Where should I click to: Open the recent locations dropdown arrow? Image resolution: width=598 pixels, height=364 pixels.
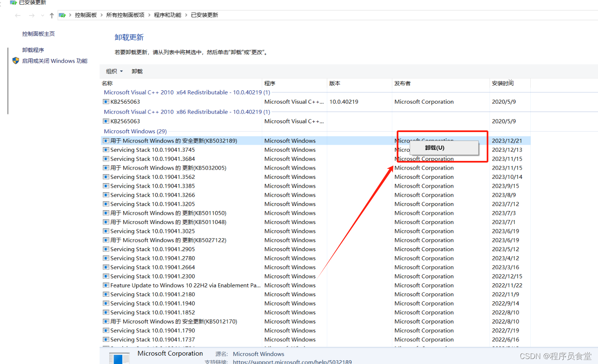pyautogui.click(x=43, y=15)
